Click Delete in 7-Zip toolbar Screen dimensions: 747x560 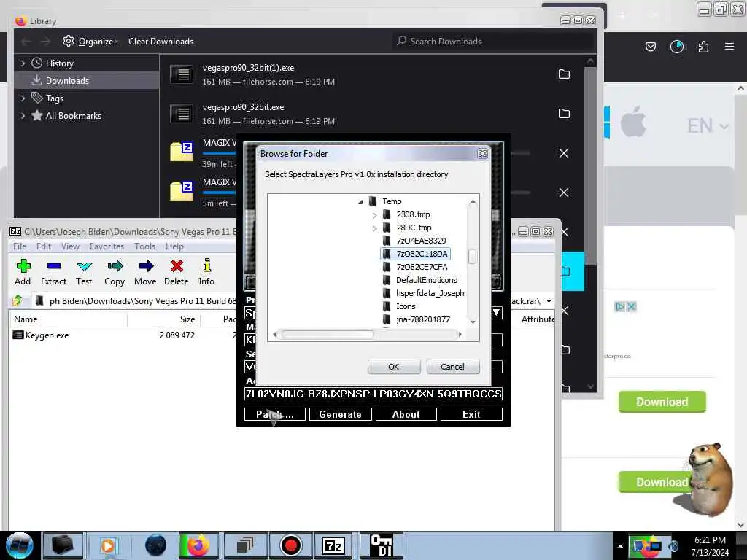(x=177, y=273)
